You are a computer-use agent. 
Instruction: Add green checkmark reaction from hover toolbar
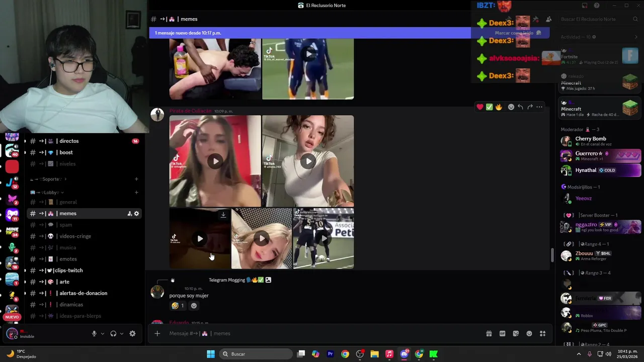pyautogui.click(x=489, y=107)
